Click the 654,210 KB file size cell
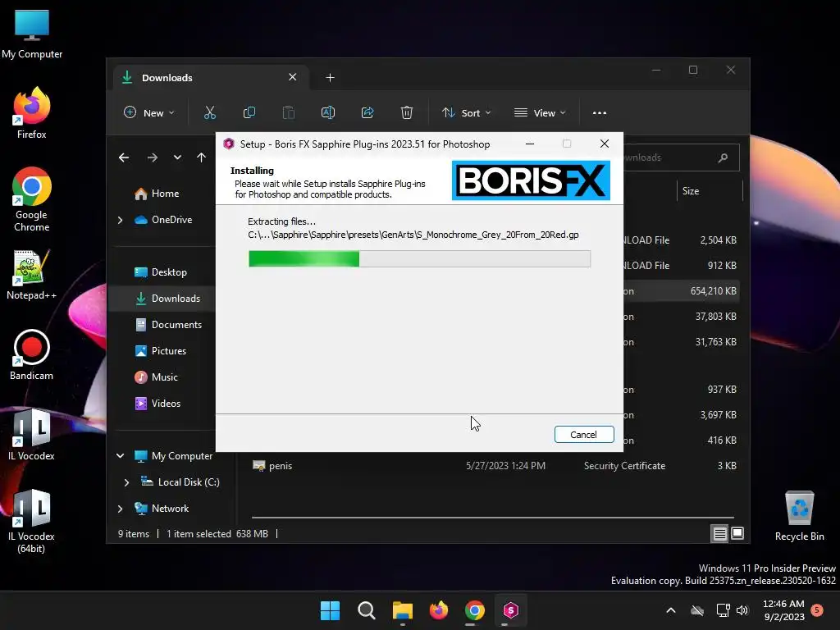 pos(713,291)
